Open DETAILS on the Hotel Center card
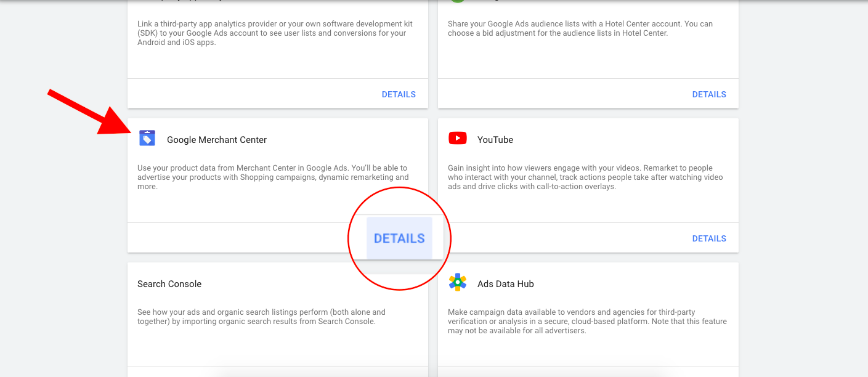 709,94
